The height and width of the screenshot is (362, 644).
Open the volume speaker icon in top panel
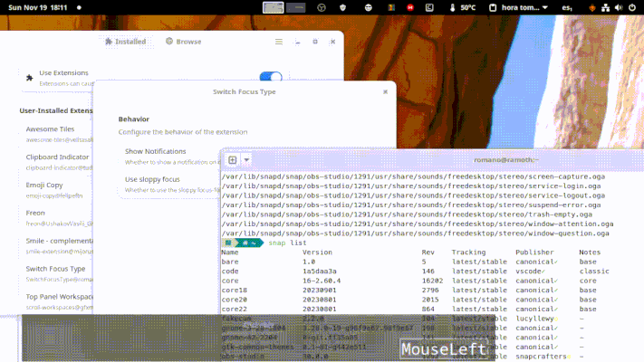click(x=619, y=7)
